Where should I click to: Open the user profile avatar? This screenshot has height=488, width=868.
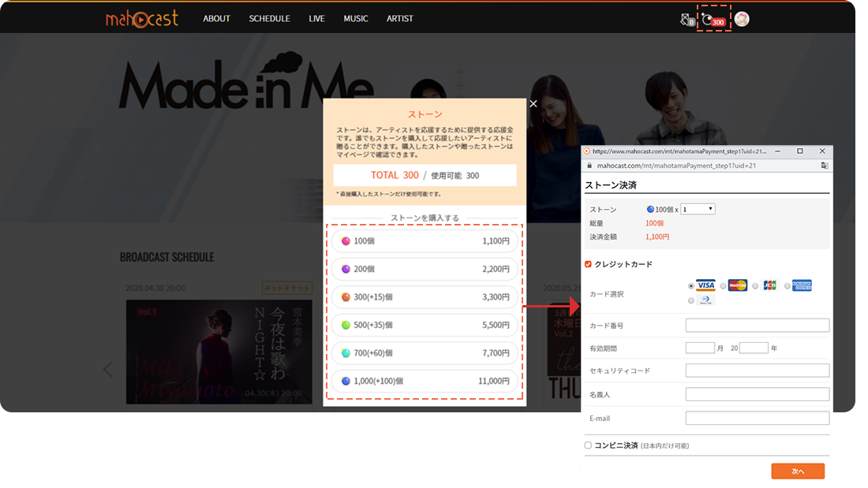[742, 19]
